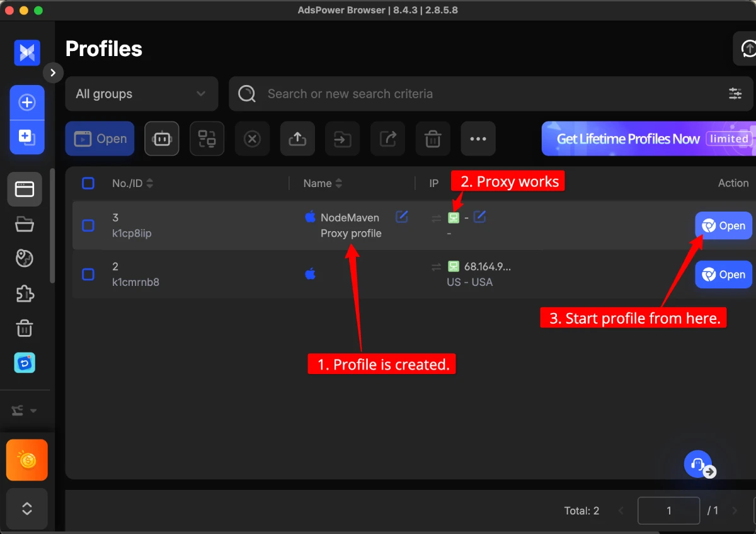Viewport: 756px width, 534px height.
Task: Open the All groups dropdown
Action: 142,94
